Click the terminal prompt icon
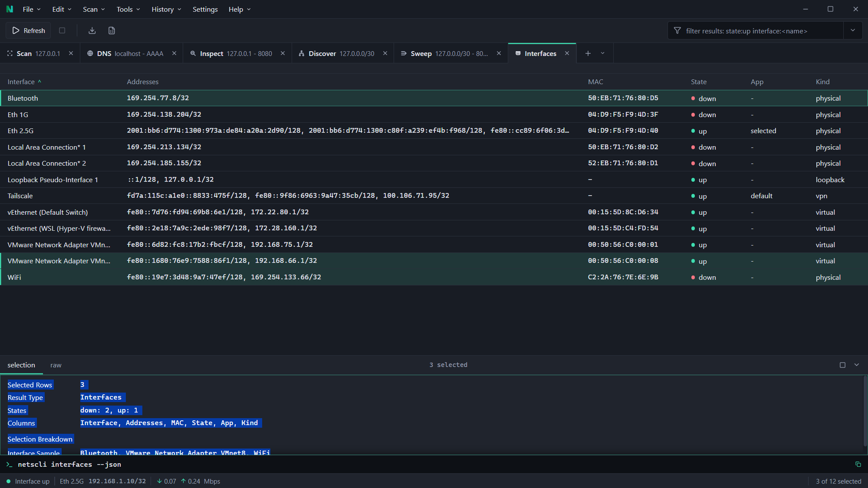Viewport: 868px width, 488px height. click(9, 464)
